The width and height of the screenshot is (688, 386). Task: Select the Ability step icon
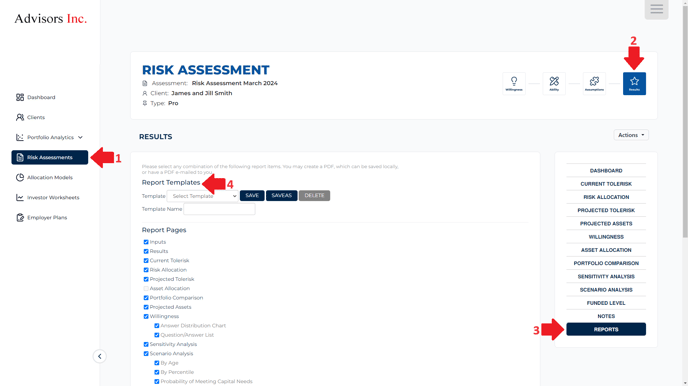[554, 83]
